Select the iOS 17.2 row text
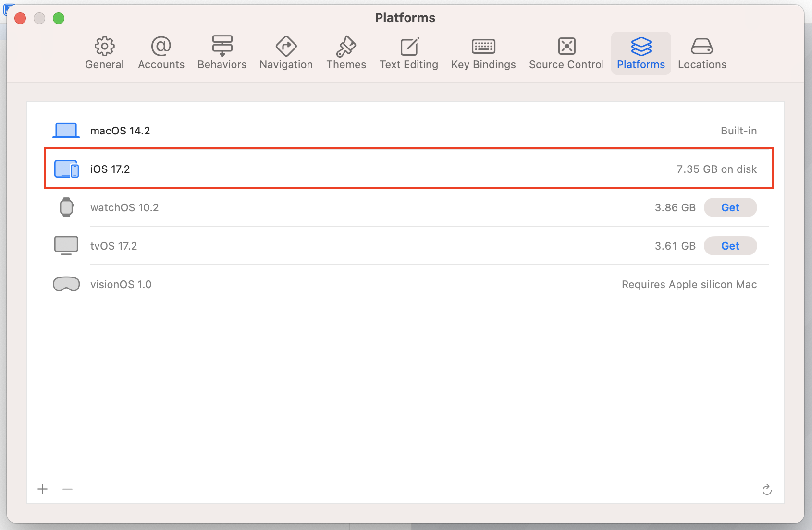Image resolution: width=812 pixels, height=530 pixels. [x=110, y=169]
